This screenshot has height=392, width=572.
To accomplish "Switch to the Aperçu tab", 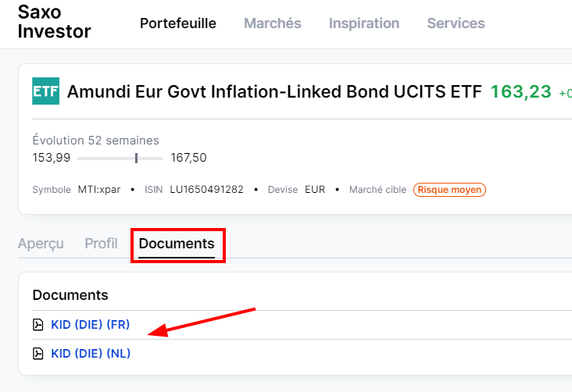I will (41, 244).
